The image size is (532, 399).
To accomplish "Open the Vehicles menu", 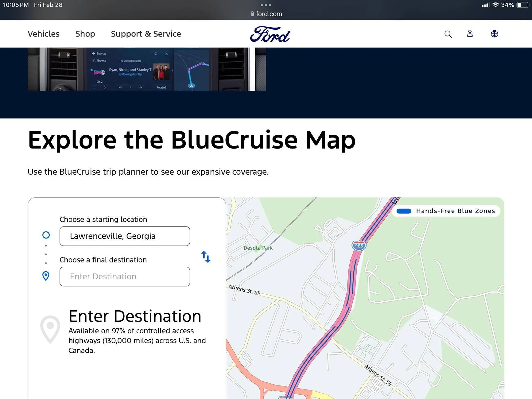I will [44, 34].
